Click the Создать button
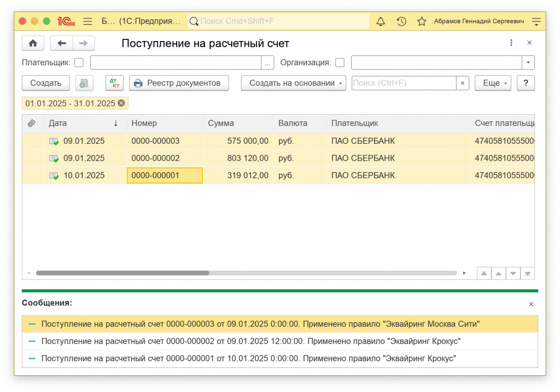The height and width of the screenshot is (392, 560). (x=46, y=83)
